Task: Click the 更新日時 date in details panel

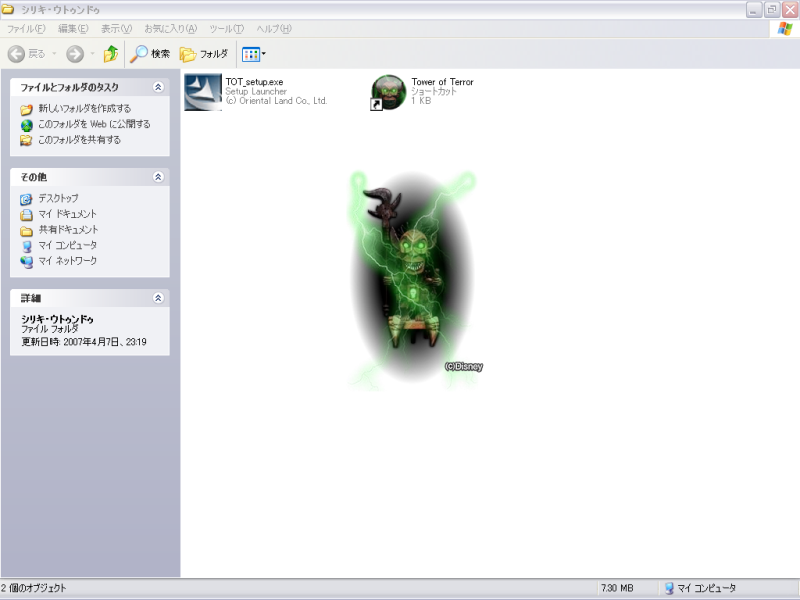Action: [x=84, y=342]
